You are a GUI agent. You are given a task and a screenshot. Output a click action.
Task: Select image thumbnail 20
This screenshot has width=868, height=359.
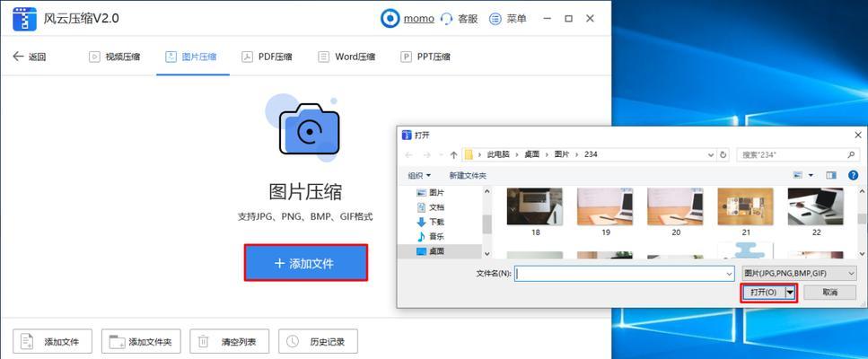[x=675, y=213]
